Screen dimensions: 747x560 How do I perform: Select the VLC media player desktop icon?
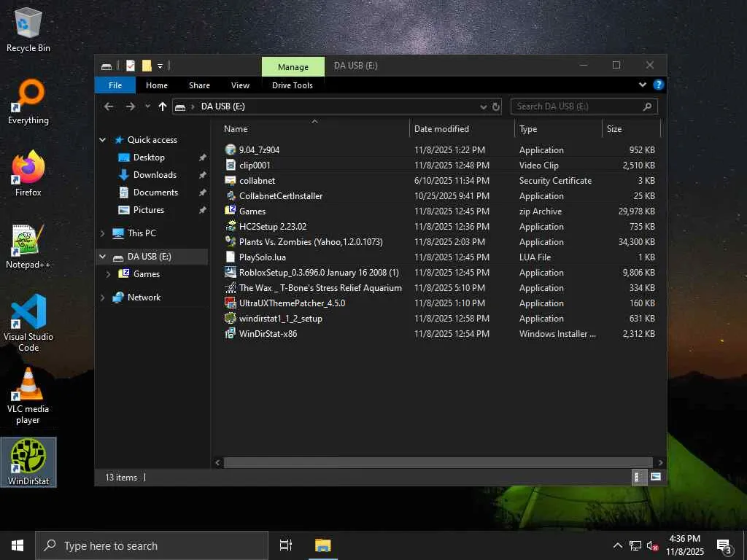(28, 396)
